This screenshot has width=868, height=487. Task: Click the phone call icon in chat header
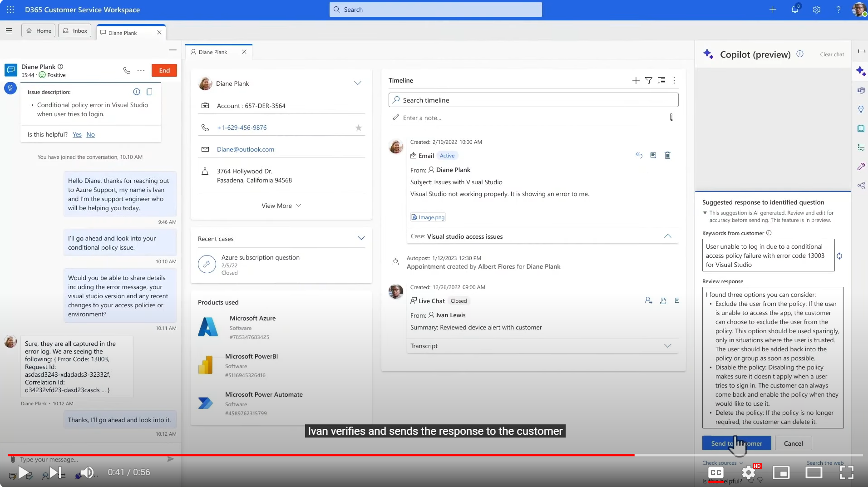[x=127, y=70]
